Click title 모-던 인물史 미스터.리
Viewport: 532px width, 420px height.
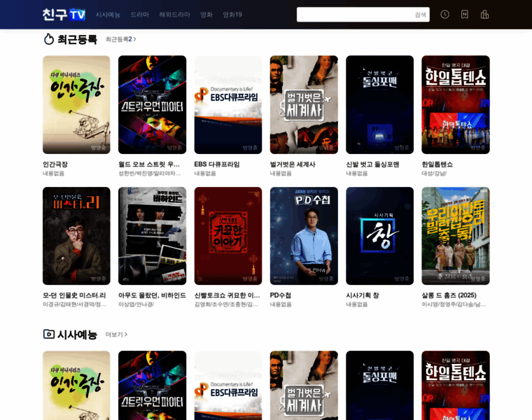pos(74,295)
